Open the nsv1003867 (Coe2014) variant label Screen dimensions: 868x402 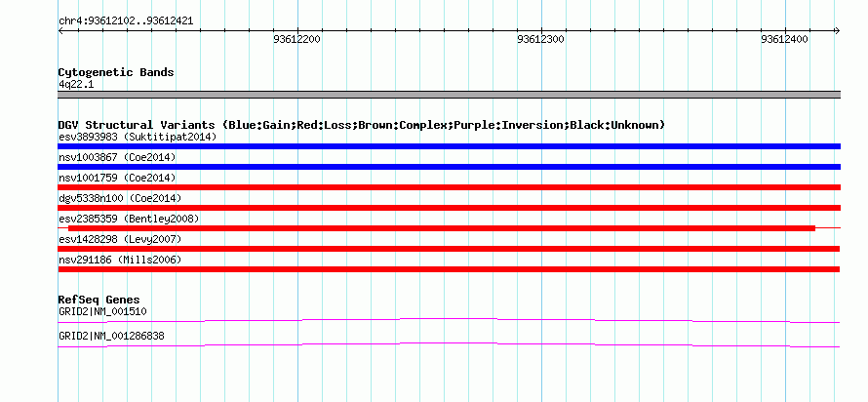tap(117, 157)
